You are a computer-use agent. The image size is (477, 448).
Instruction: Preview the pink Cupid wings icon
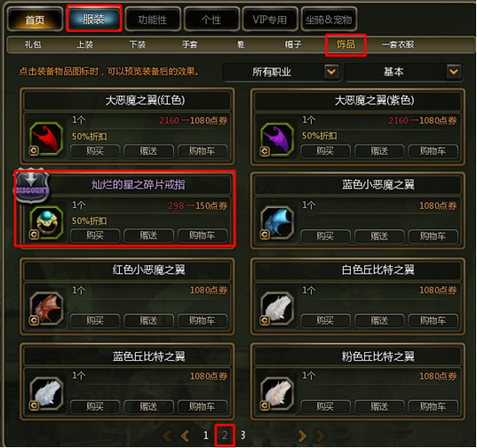point(277,393)
